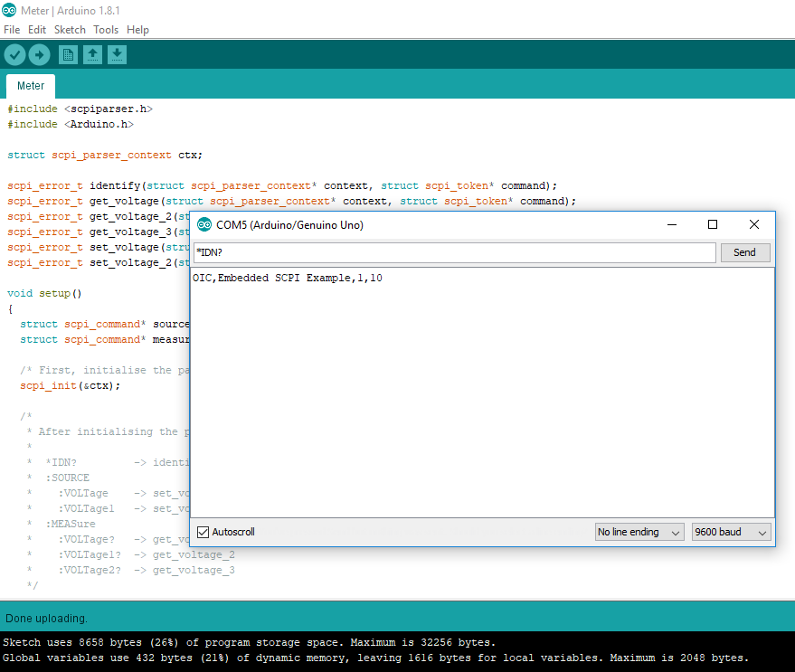
Task: Open the Tools menu
Action: 106,30
